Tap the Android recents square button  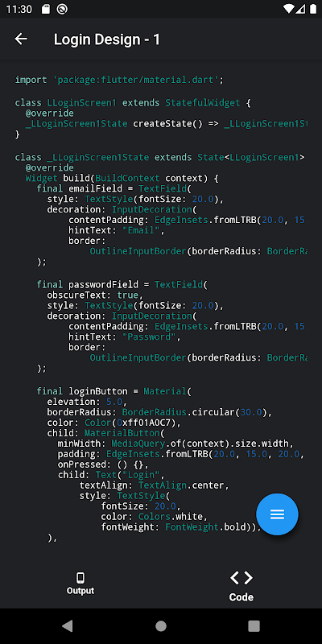click(254, 626)
